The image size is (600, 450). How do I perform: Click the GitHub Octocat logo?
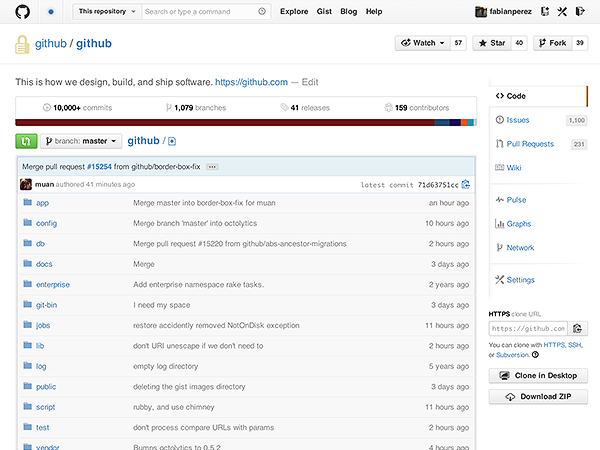(23, 11)
